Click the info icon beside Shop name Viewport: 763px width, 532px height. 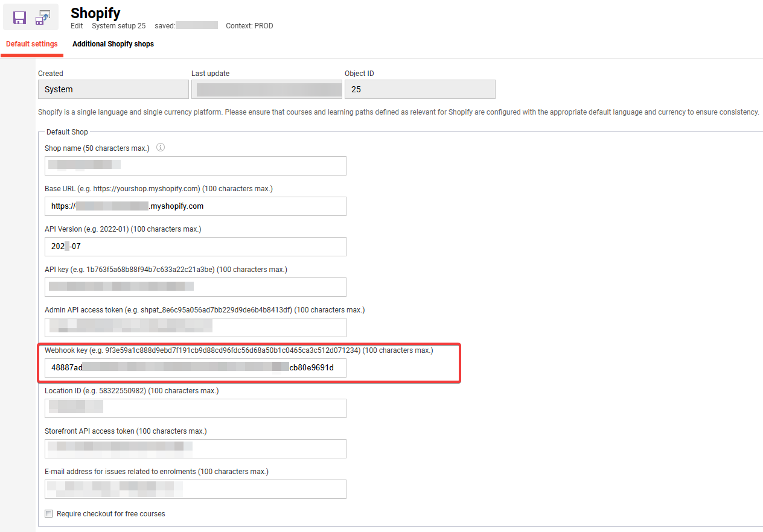coord(160,147)
